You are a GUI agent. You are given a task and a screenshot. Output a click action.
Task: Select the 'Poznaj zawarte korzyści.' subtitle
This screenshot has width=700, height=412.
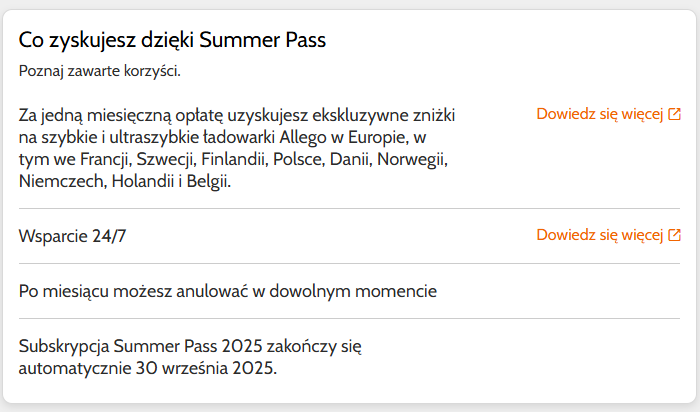pyautogui.click(x=100, y=71)
